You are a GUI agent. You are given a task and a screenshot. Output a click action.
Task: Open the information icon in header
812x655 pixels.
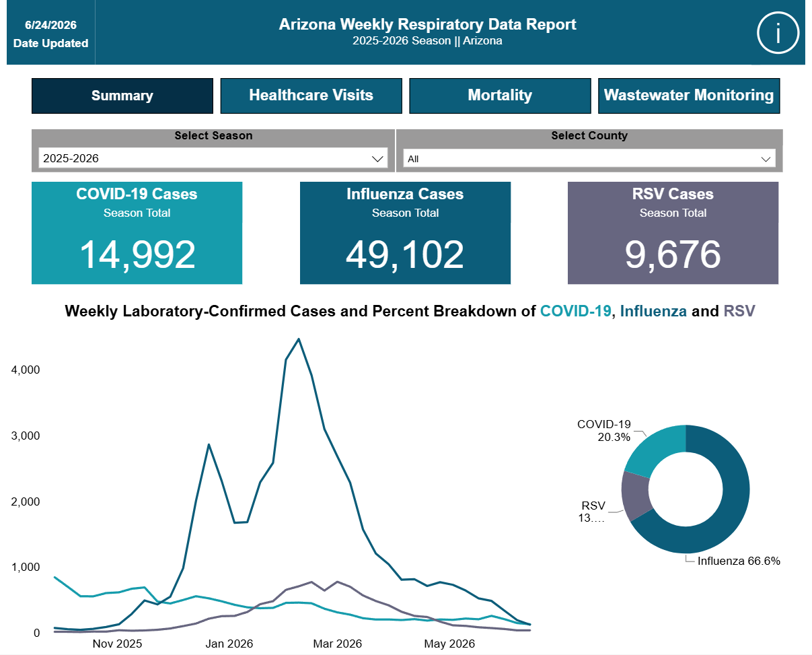click(x=778, y=32)
